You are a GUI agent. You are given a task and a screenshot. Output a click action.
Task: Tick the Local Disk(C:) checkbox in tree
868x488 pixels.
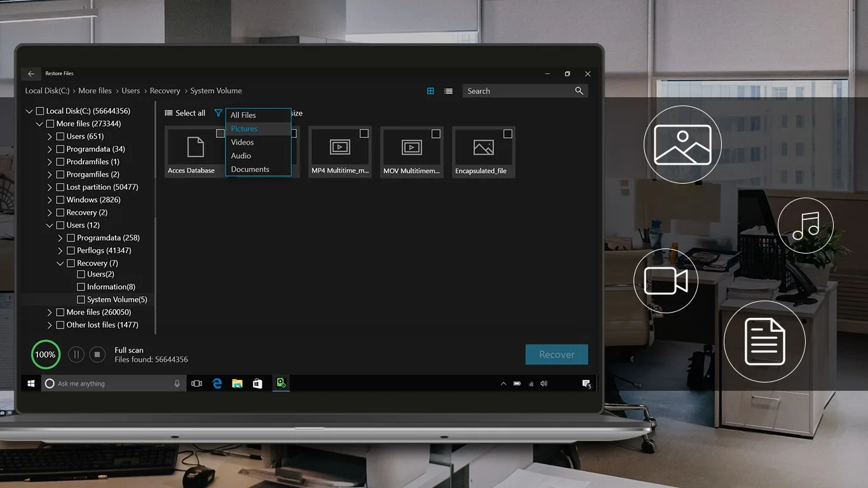40,111
